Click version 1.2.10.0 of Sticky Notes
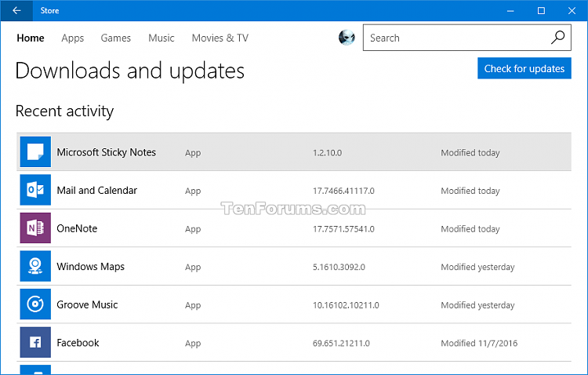The height and width of the screenshot is (375, 588). tap(327, 153)
